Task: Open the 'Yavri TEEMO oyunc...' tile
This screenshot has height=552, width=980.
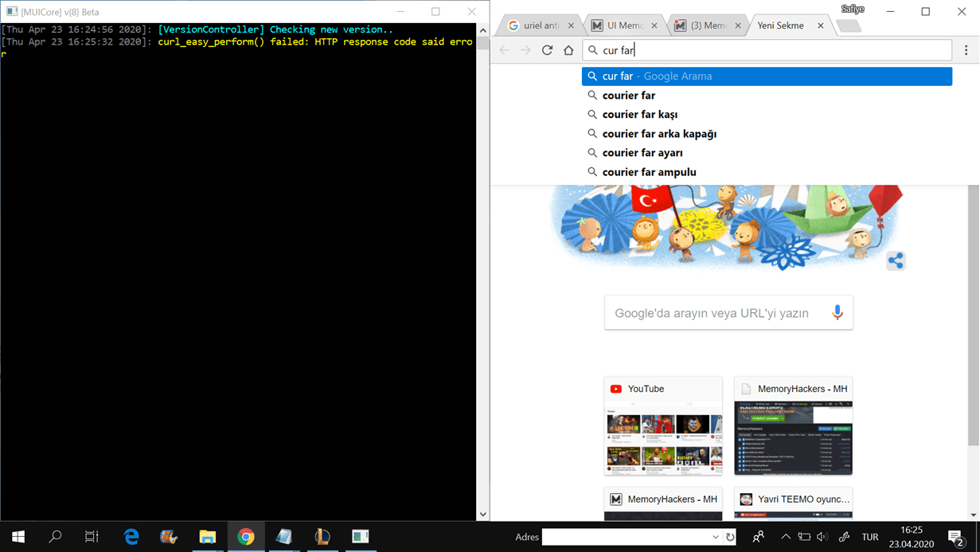Action: click(x=793, y=504)
